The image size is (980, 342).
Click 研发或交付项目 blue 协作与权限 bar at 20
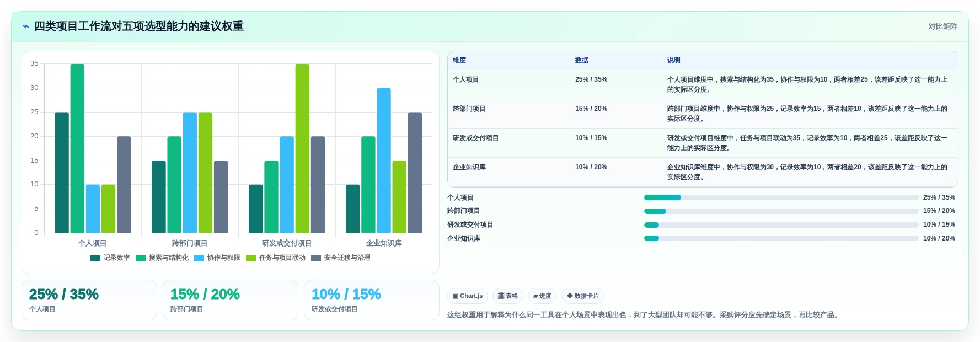(287, 185)
